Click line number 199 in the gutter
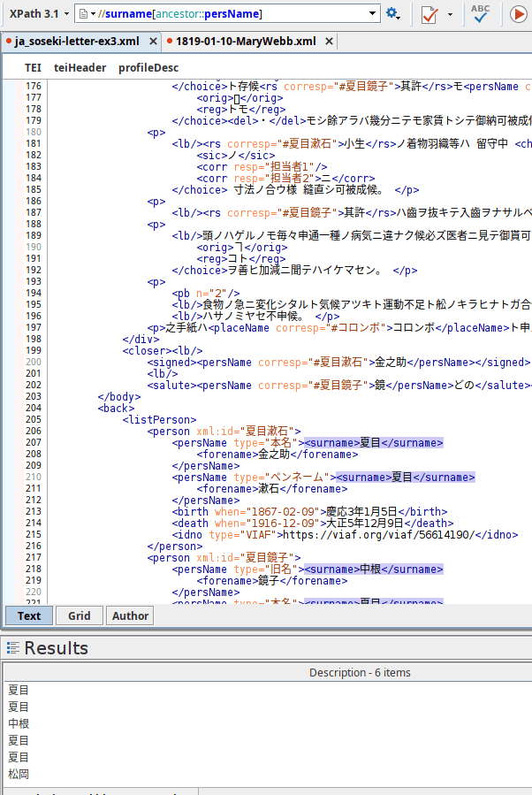Image resolution: width=532 pixels, height=795 pixels. pos(34,350)
